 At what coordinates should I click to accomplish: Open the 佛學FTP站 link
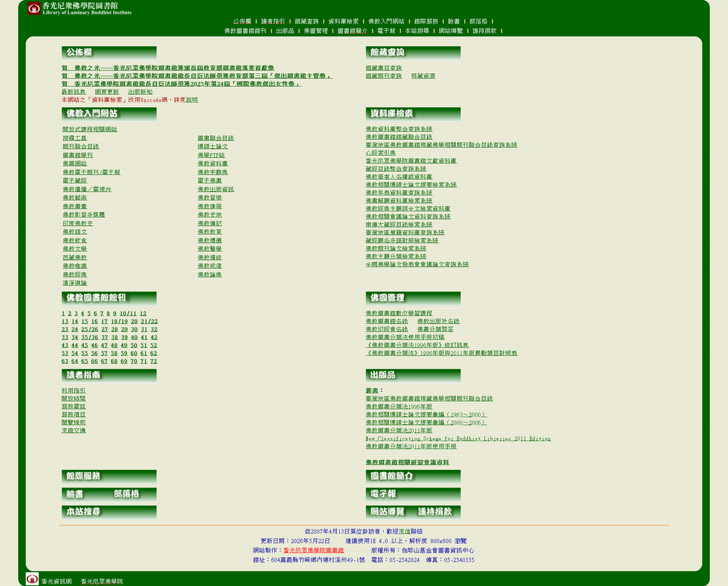click(x=212, y=155)
